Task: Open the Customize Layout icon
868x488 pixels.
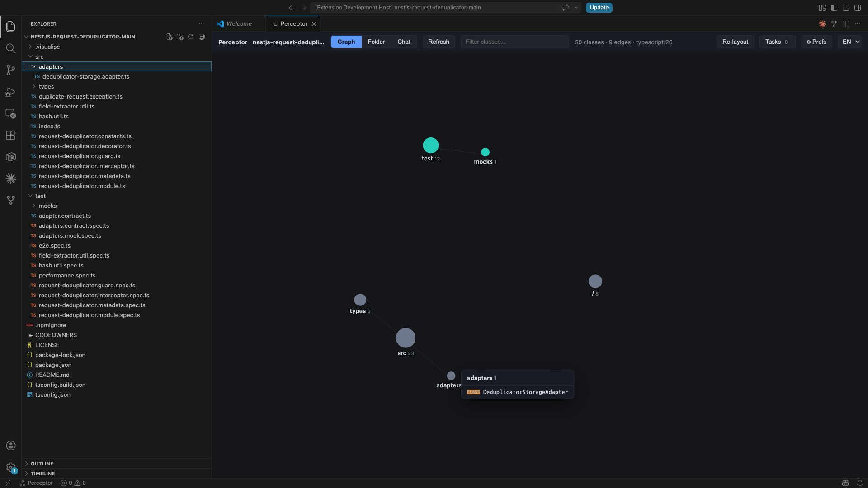Action: point(822,8)
